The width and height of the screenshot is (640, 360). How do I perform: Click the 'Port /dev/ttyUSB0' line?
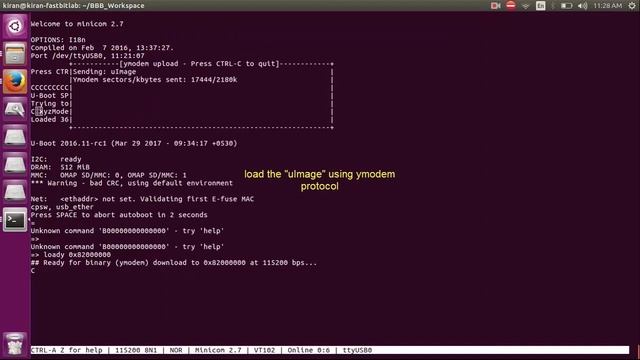pos(87,56)
